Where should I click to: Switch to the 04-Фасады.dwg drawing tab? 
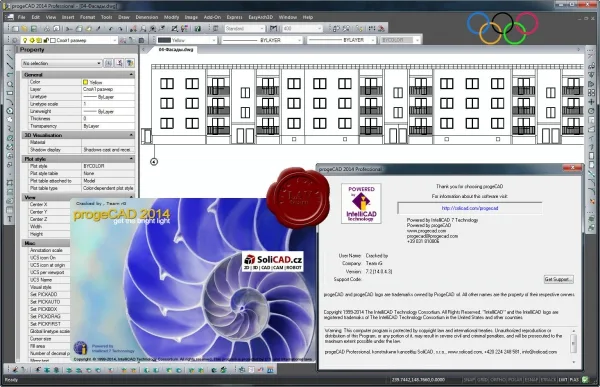(x=176, y=50)
